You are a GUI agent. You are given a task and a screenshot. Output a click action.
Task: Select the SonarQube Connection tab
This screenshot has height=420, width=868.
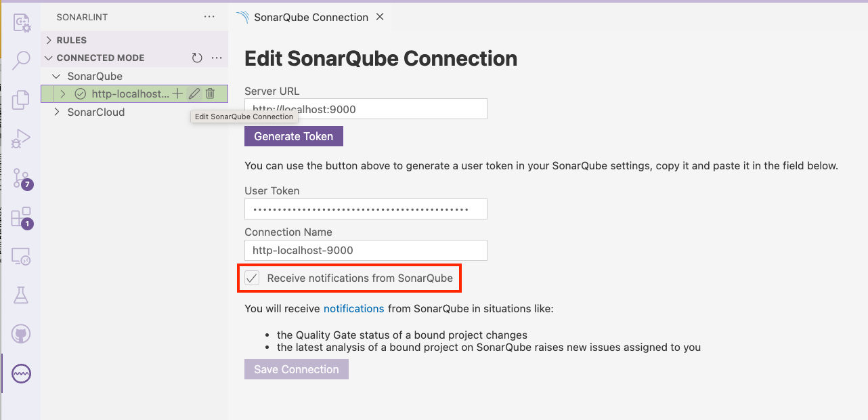[x=311, y=18]
